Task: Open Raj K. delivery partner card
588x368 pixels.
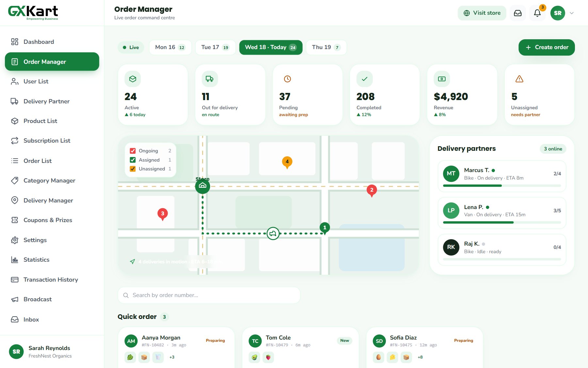Action: point(502,250)
